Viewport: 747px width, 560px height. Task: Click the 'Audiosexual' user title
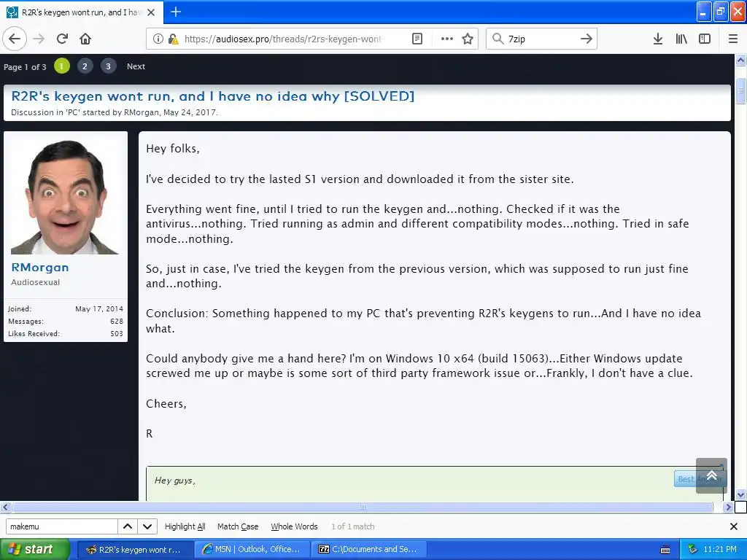click(x=35, y=282)
